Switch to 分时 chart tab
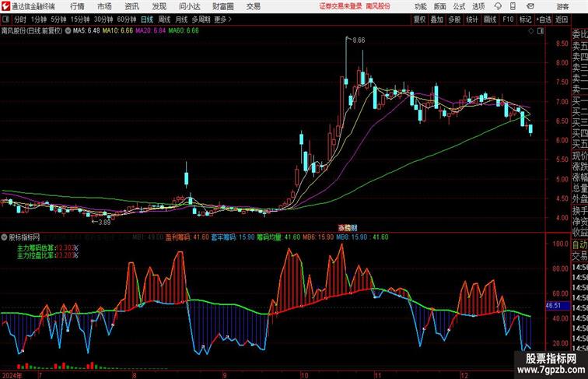588x379 pixels. (20, 19)
